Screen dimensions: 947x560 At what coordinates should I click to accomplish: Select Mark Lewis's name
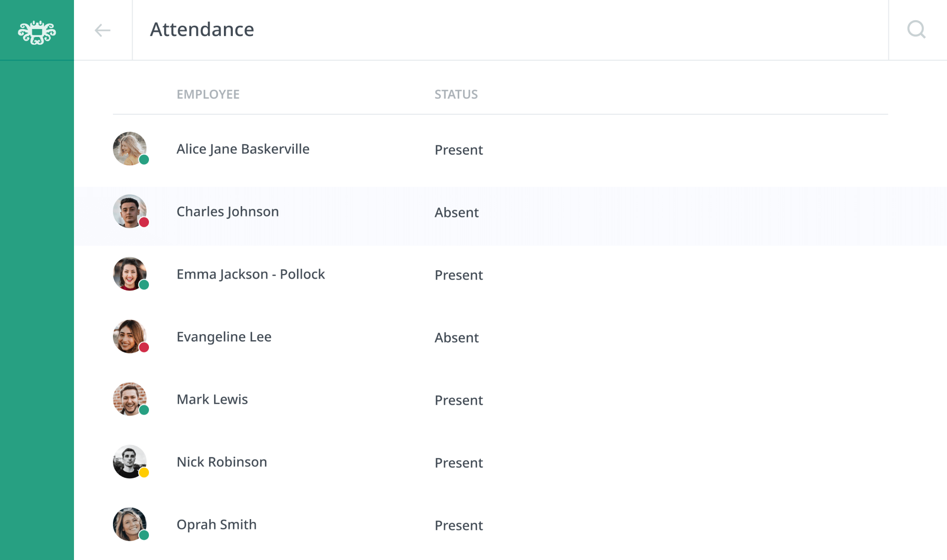[212, 399]
